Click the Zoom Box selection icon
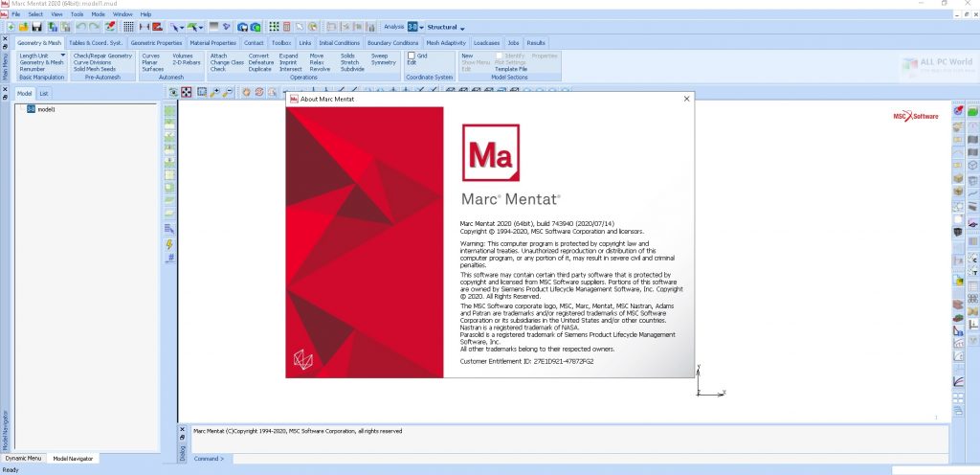This screenshot has width=980, height=475. click(x=202, y=92)
